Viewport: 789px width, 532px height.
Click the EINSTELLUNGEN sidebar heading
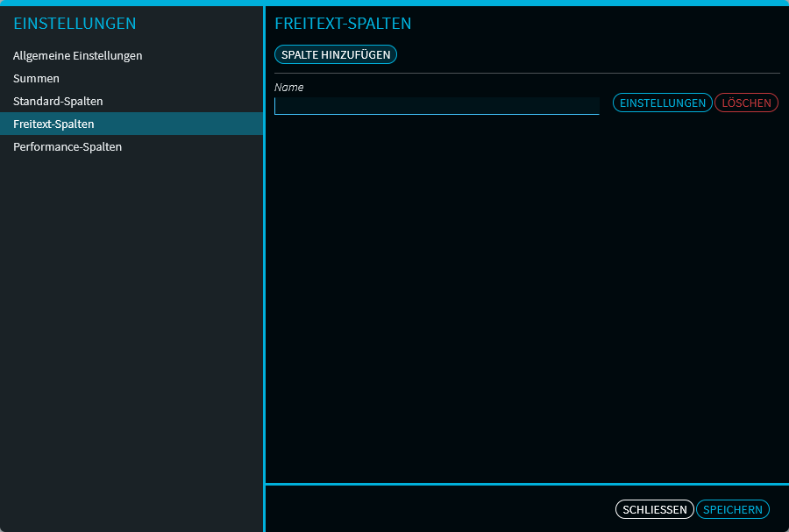pos(75,24)
